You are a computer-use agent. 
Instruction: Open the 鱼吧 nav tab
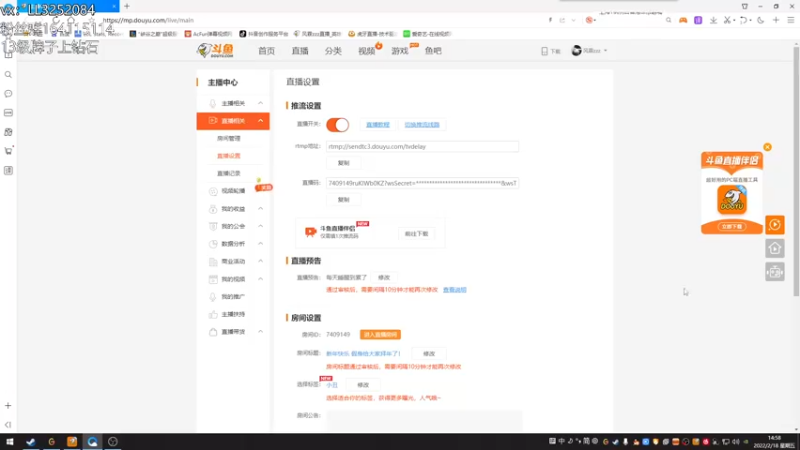[x=433, y=51]
